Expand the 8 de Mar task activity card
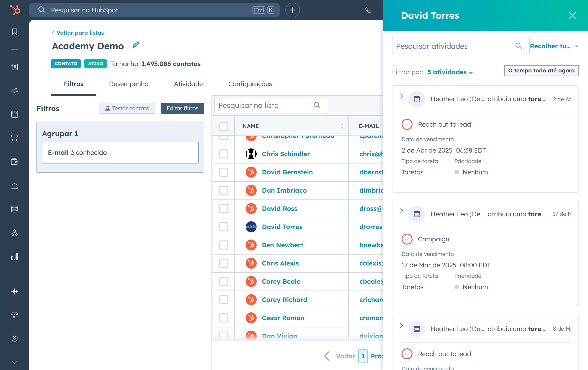This screenshot has width=588, height=370. click(x=401, y=326)
